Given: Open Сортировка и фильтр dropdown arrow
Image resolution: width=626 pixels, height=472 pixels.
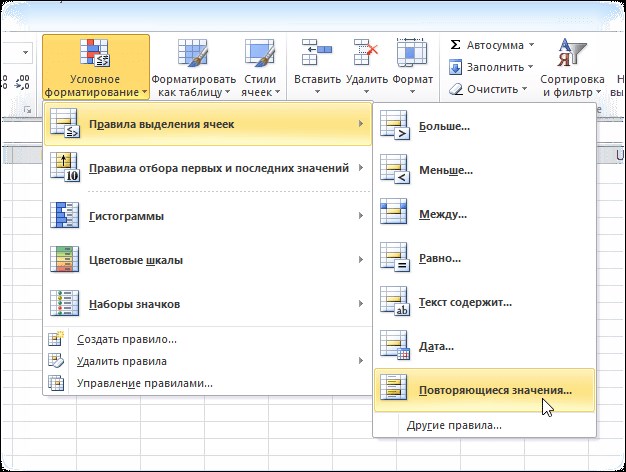Looking at the screenshot, I should pos(598,92).
